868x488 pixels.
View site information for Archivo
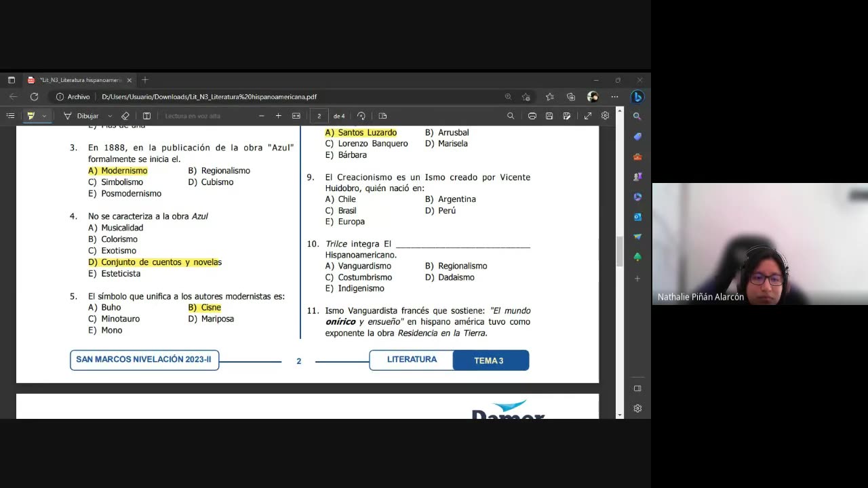[x=73, y=97]
